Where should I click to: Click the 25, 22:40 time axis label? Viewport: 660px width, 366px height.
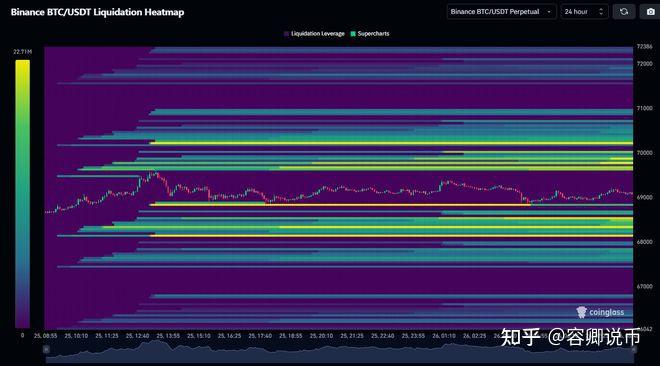pos(383,336)
